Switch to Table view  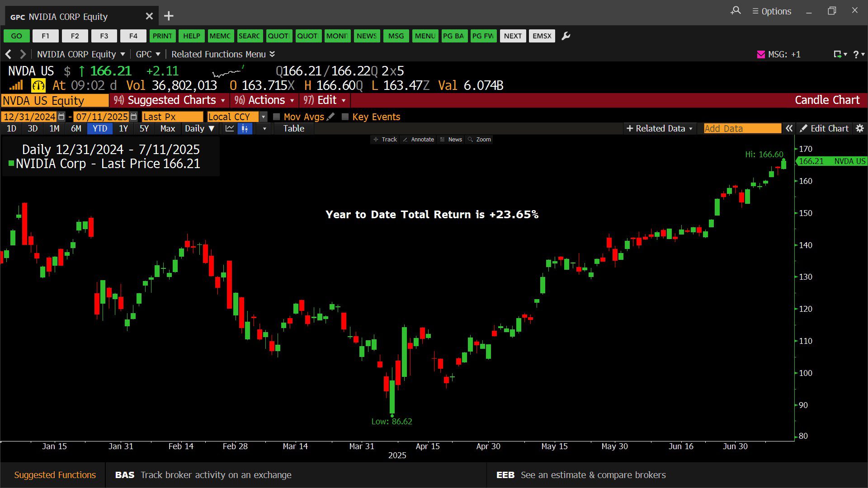coord(294,128)
